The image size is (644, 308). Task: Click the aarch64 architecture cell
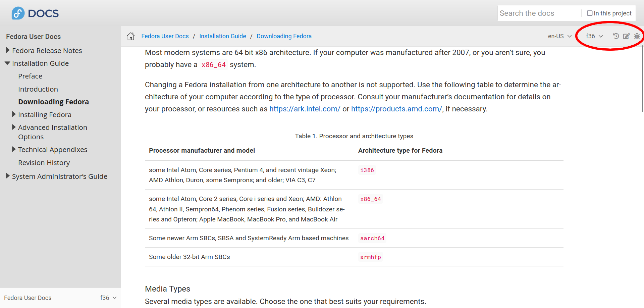(372, 238)
